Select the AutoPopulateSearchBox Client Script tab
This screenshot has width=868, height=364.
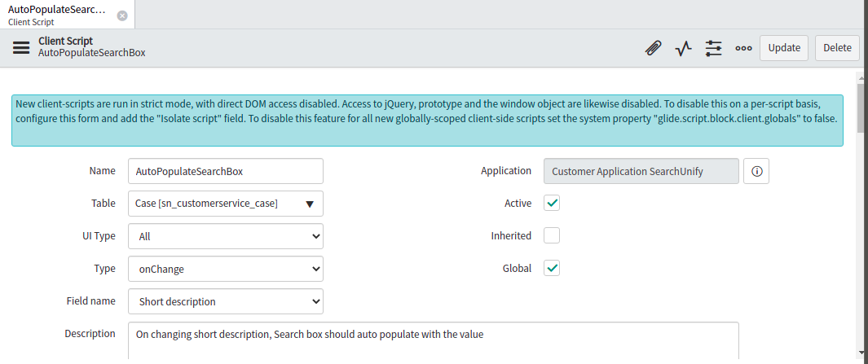(x=57, y=15)
